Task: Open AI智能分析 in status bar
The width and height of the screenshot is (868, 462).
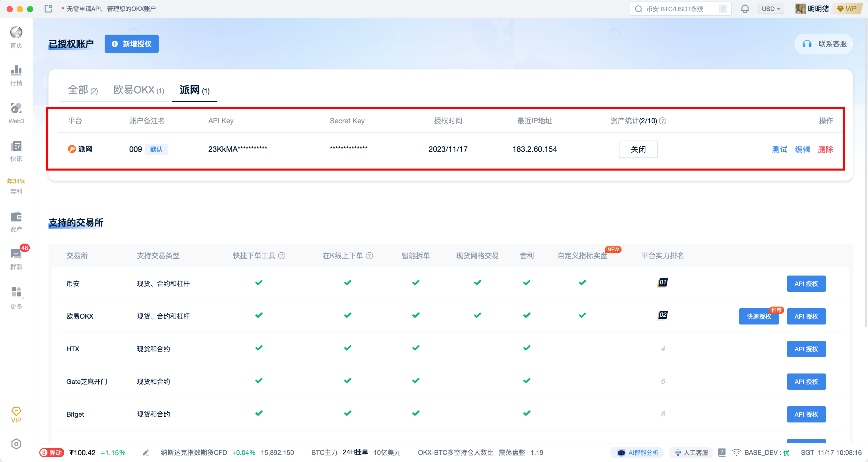Action: coord(637,453)
